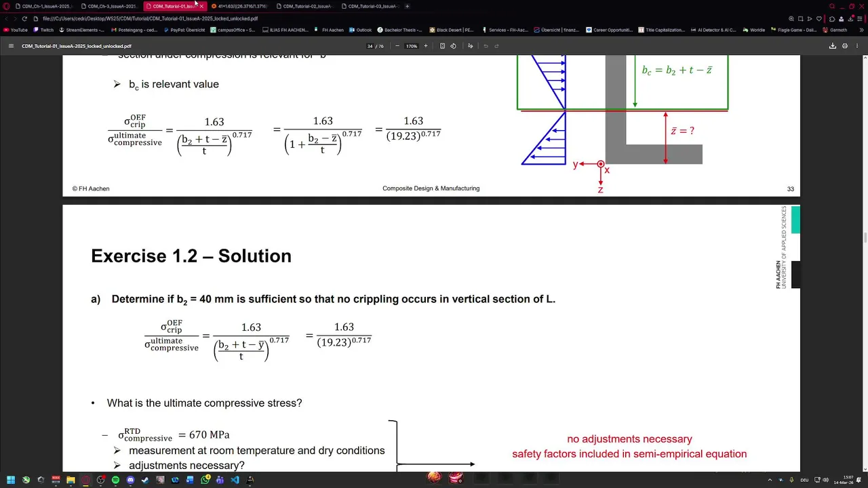The height and width of the screenshot is (488, 868).
Task: Open the campusOffice bookmark
Action: [x=233, y=30]
